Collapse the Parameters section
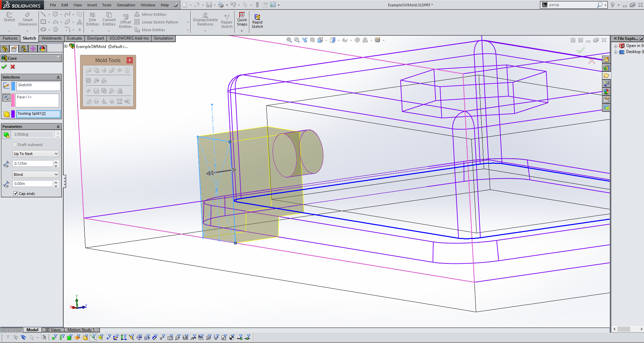This screenshot has height=343, width=644. click(58, 127)
